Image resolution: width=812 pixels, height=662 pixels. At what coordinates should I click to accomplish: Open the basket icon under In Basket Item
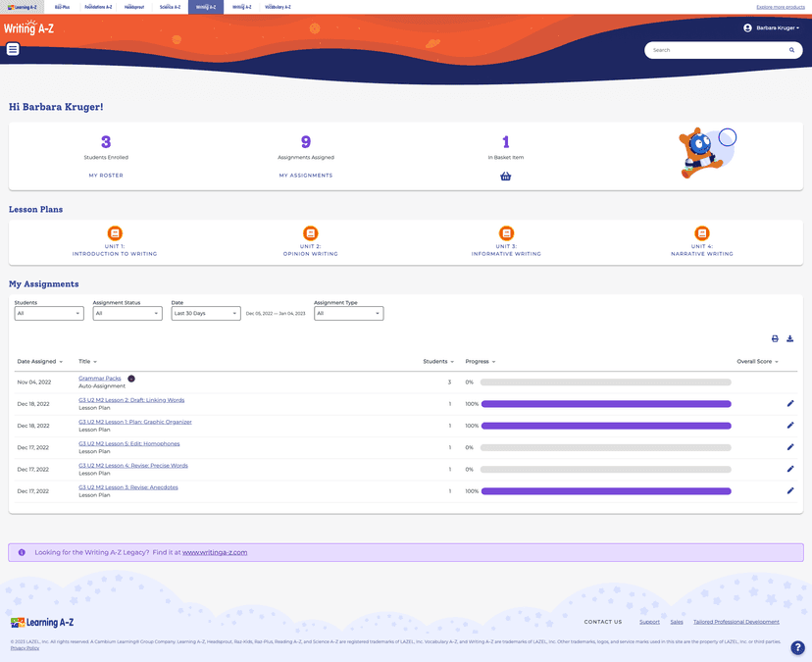pyautogui.click(x=505, y=177)
